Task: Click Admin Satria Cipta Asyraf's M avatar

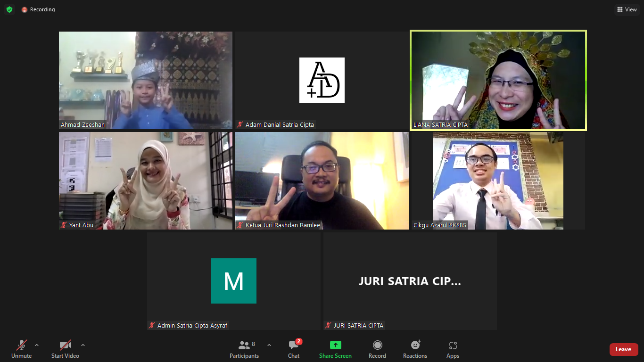Action: 234,281
